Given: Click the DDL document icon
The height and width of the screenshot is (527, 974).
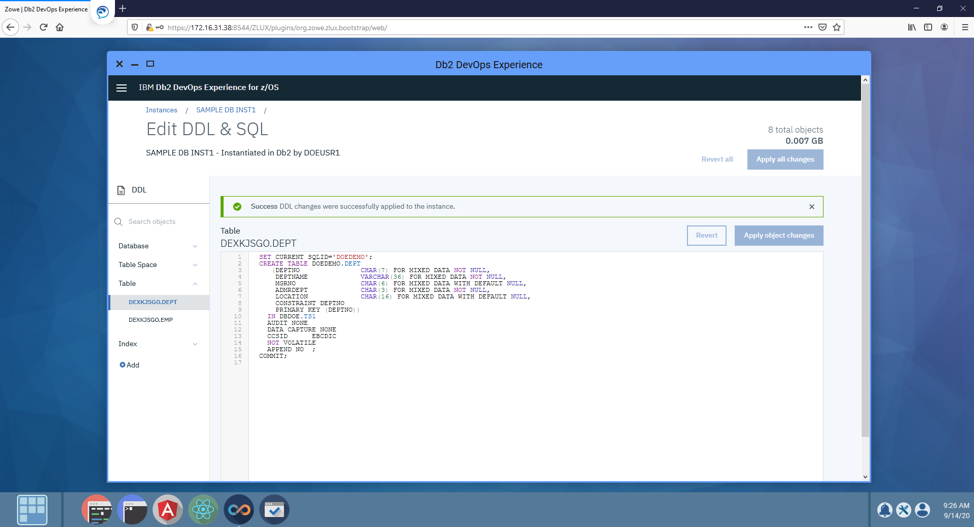Looking at the screenshot, I should point(121,190).
